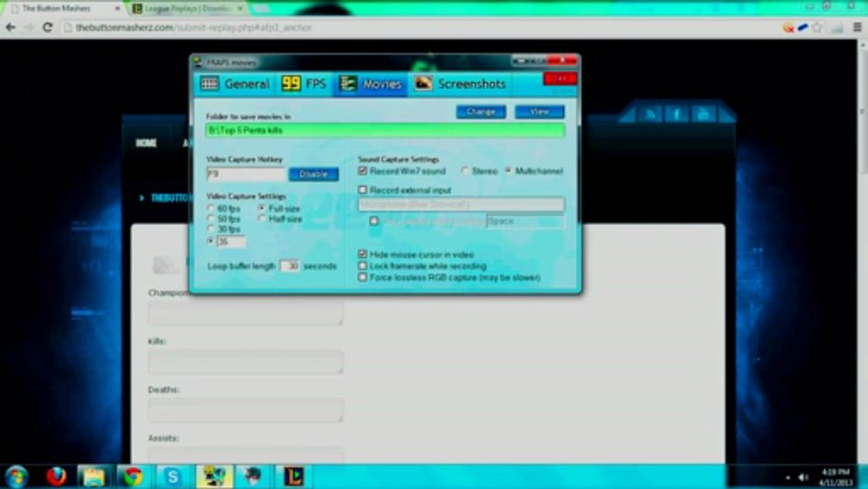Image resolution: width=868 pixels, height=489 pixels.
Task: Reload the page in Chrome
Action: coord(48,28)
